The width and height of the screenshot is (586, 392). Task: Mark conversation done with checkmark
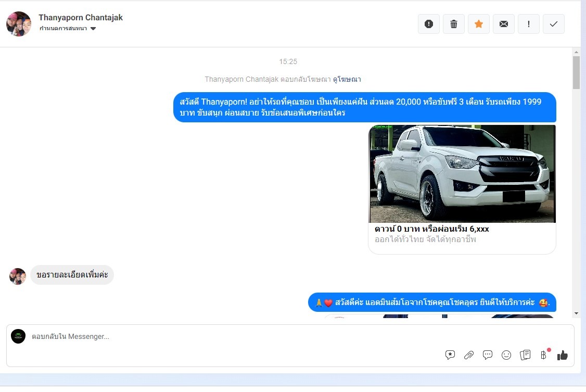point(554,24)
